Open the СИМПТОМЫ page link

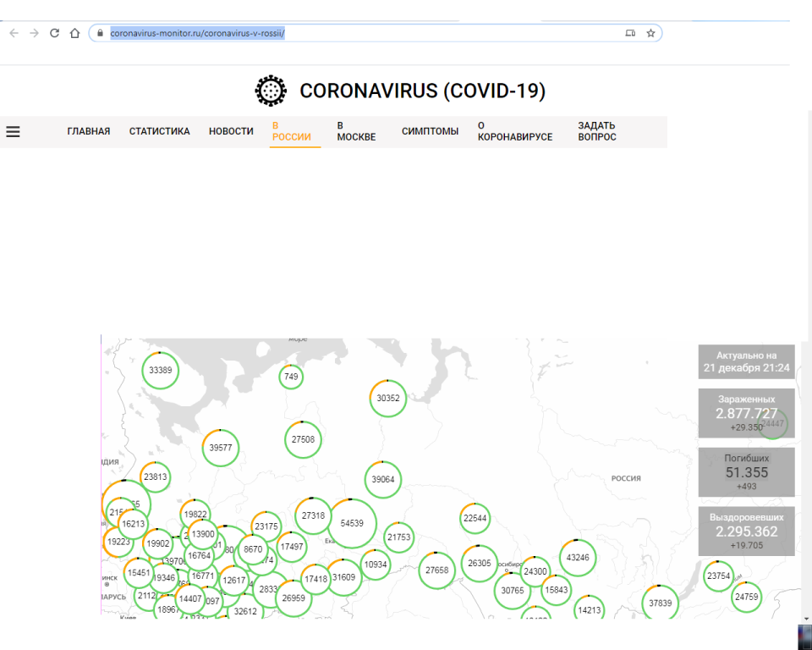point(430,131)
